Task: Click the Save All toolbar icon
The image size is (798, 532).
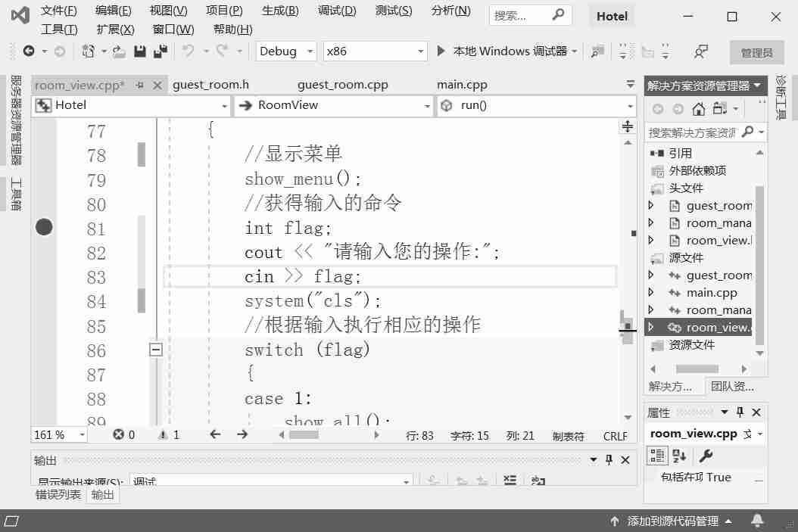Action: click(x=160, y=51)
